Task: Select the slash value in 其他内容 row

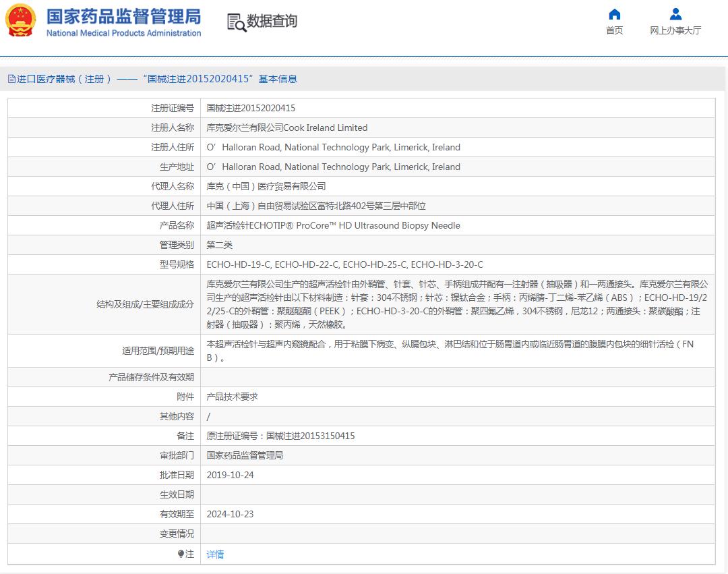Action: 208,417
